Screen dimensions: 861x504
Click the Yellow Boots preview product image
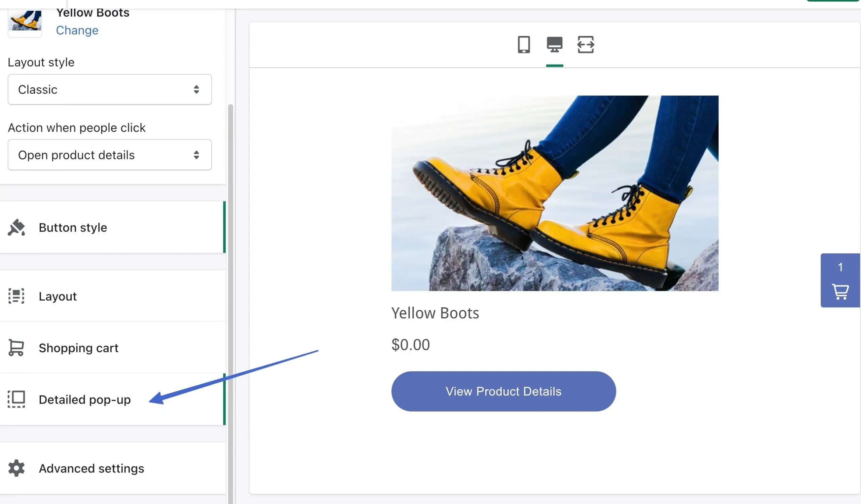(x=555, y=193)
